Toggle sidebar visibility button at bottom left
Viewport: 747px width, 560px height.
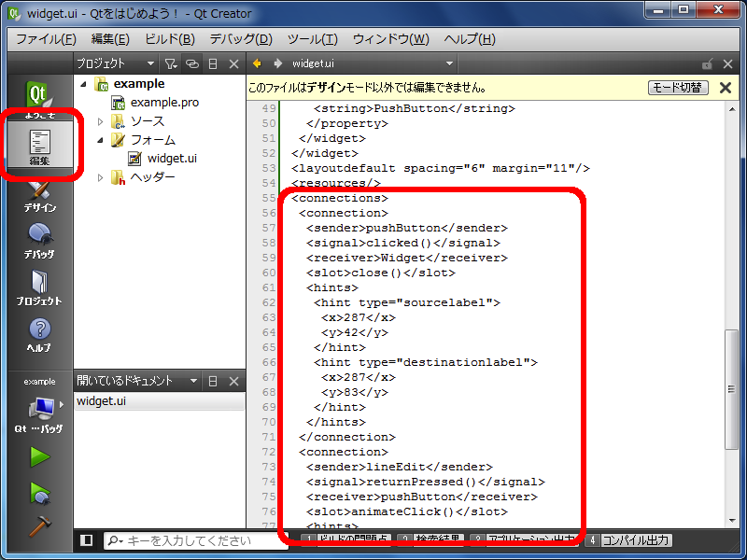point(86,540)
